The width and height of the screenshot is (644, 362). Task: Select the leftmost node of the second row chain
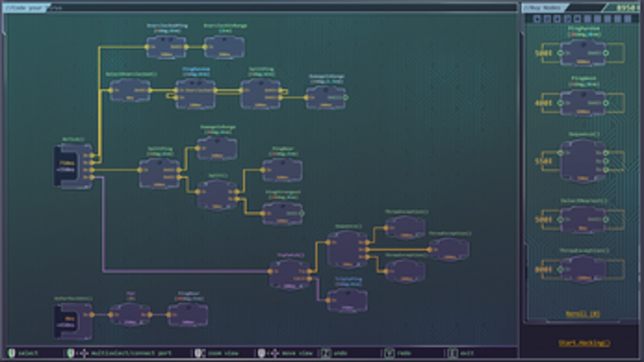tap(130, 90)
